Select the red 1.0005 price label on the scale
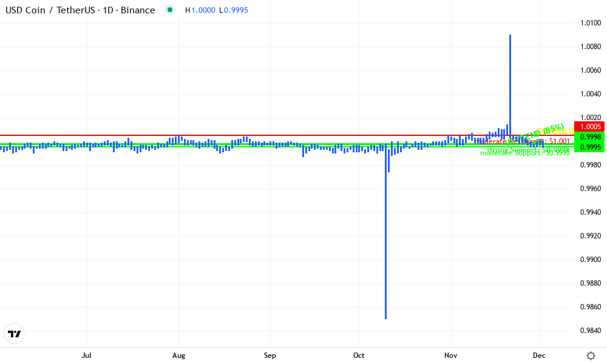 tap(591, 127)
